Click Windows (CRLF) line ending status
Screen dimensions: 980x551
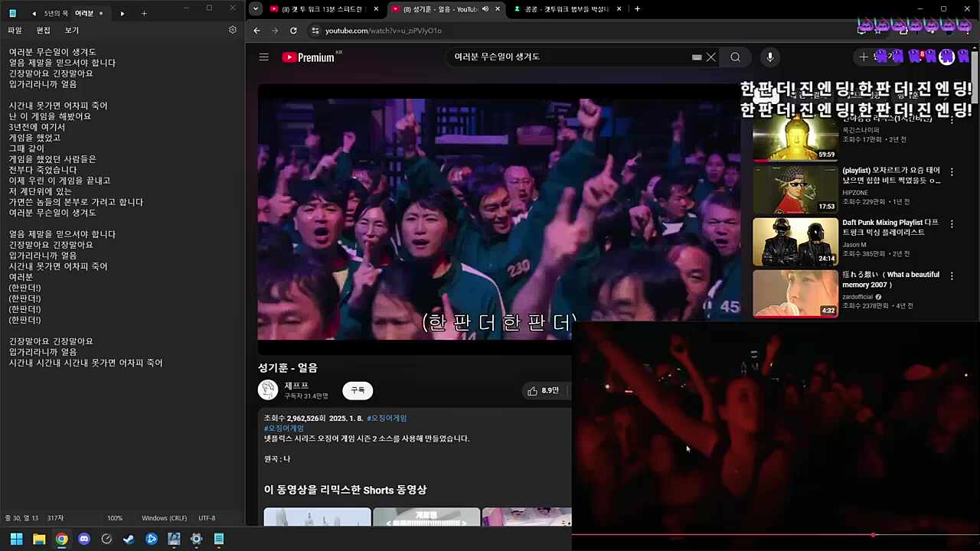[164, 518]
